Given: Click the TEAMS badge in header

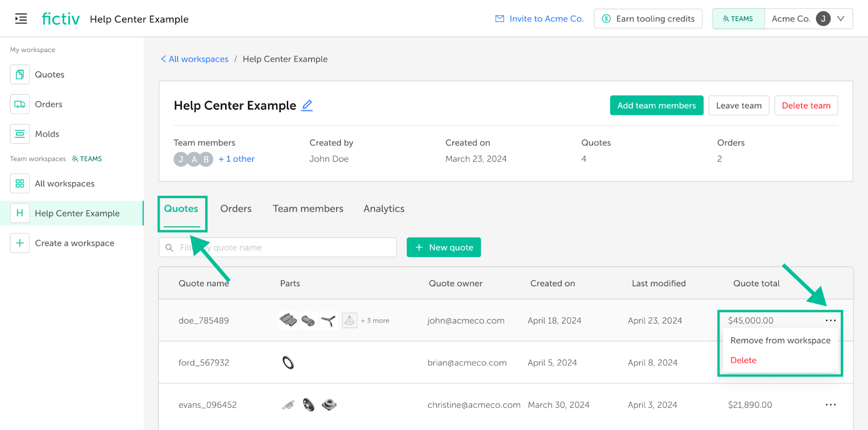Looking at the screenshot, I should (738, 19).
